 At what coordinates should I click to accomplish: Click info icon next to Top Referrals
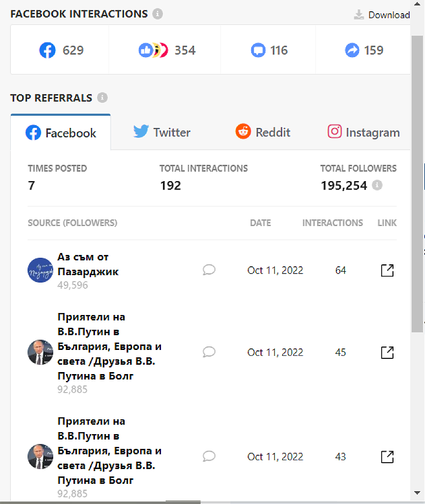(102, 97)
